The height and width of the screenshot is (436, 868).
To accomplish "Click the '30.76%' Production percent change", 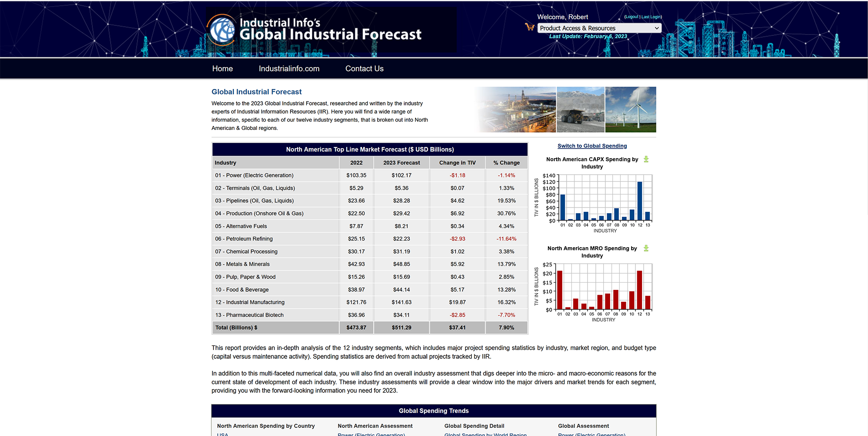I will pos(507,213).
